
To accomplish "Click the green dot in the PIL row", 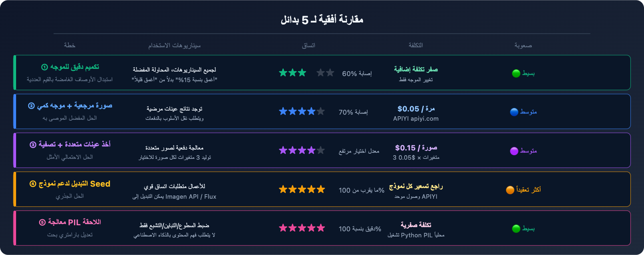I will (x=516, y=229).
